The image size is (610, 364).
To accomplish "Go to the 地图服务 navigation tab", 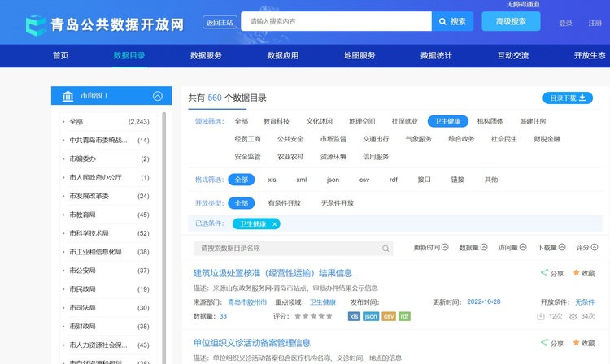I will (x=359, y=56).
